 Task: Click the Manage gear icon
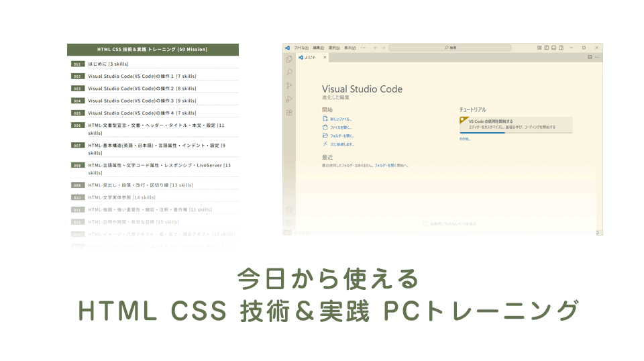[289, 223]
